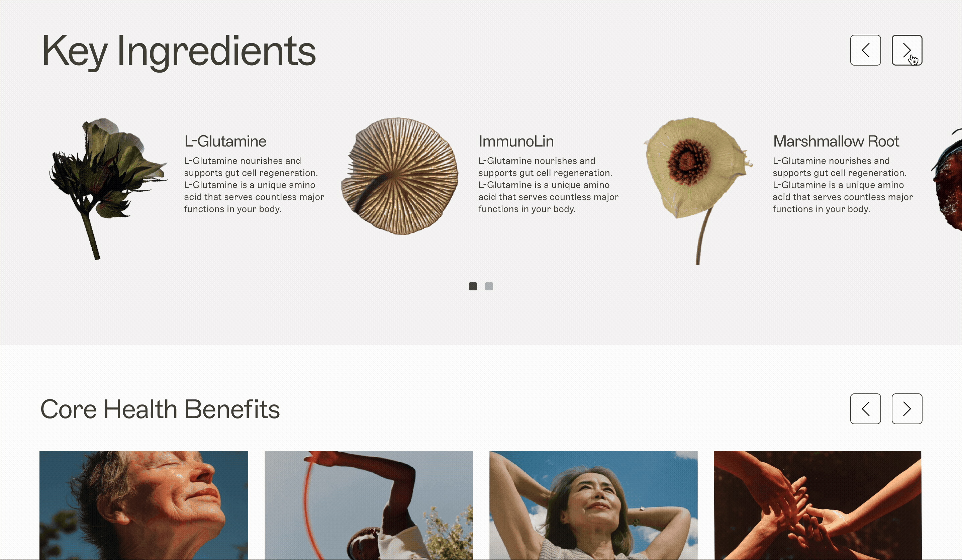Click the Key Ingredients heading
This screenshot has height=560, width=962.
[179, 51]
